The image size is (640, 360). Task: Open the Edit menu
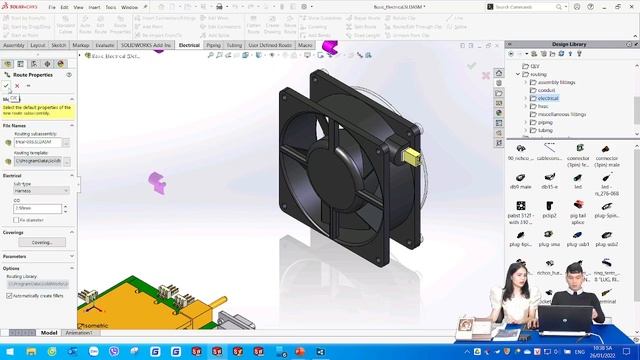pyautogui.click(x=64, y=7)
